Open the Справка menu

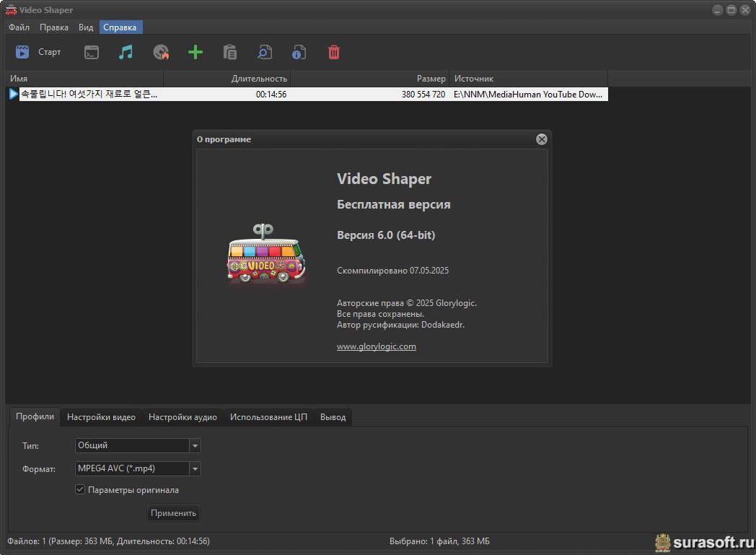click(120, 27)
